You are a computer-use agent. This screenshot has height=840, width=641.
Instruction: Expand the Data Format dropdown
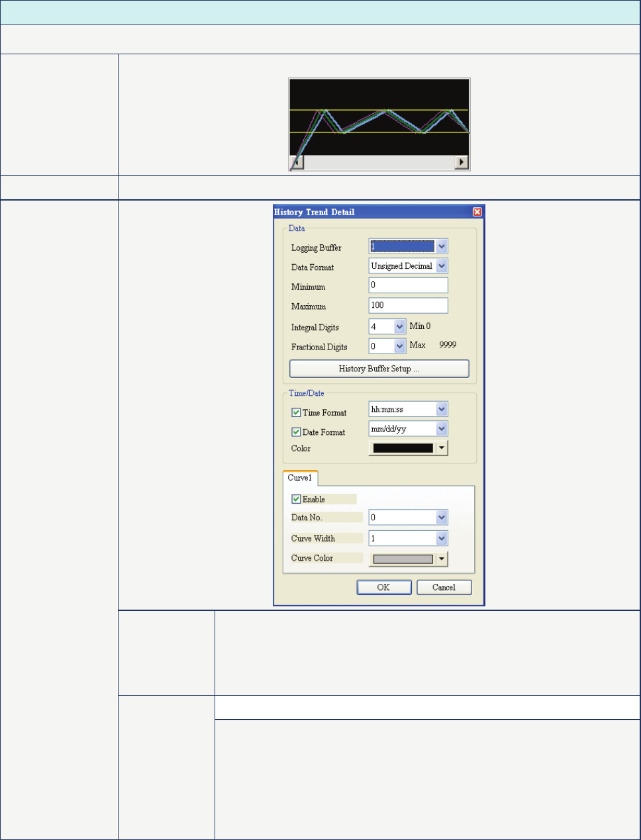(442, 266)
